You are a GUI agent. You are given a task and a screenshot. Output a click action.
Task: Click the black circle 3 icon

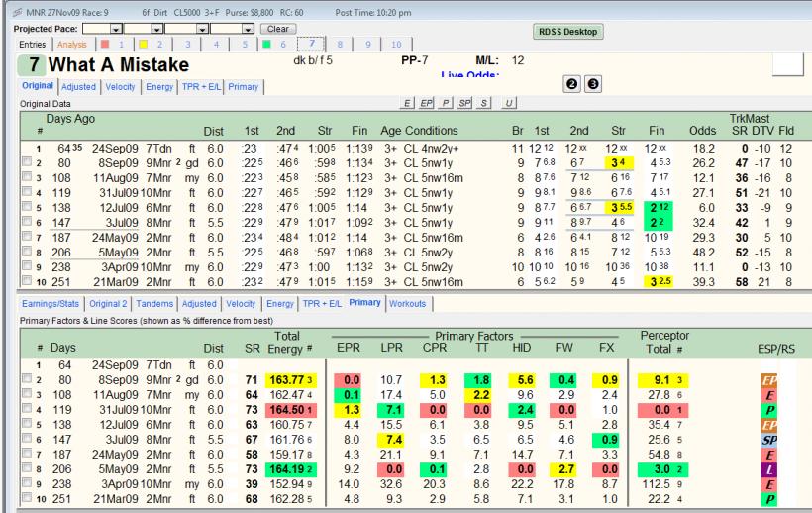point(593,84)
